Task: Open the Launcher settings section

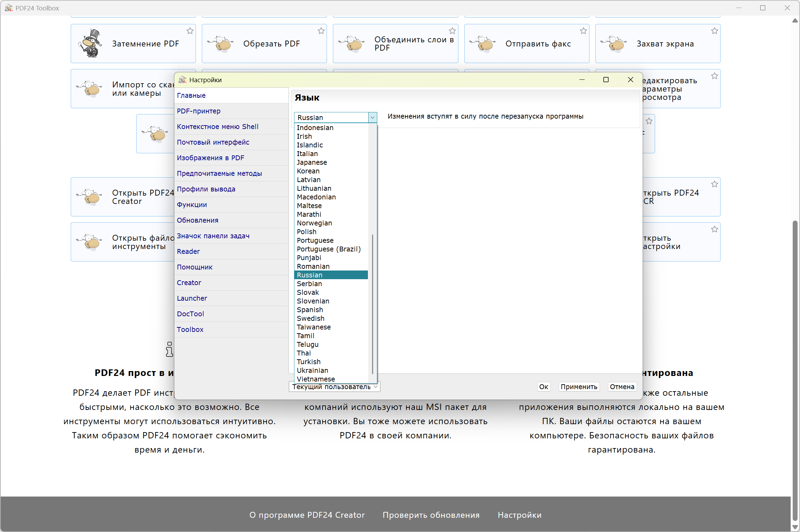Action: [x=232, y=298]
